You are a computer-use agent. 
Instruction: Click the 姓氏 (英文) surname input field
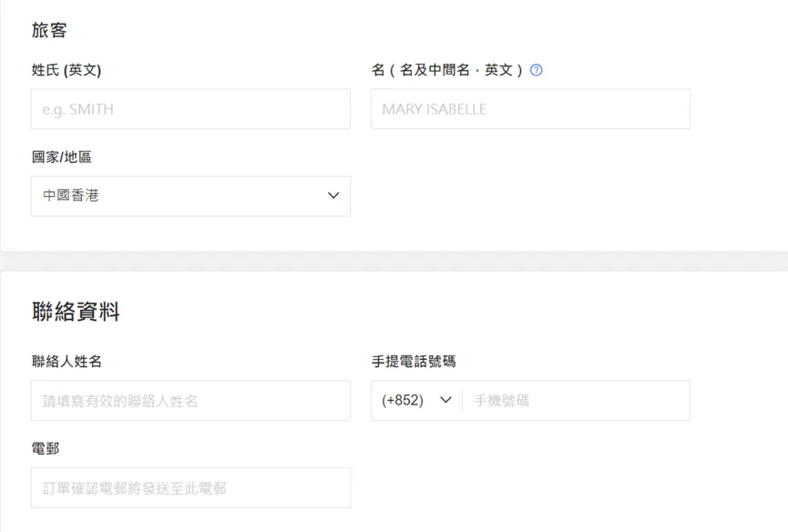click(190, 109)
